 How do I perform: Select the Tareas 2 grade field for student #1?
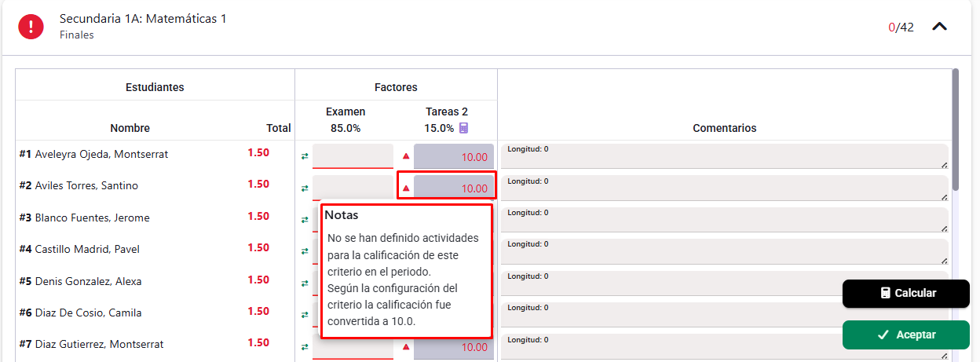click(454, 156)
